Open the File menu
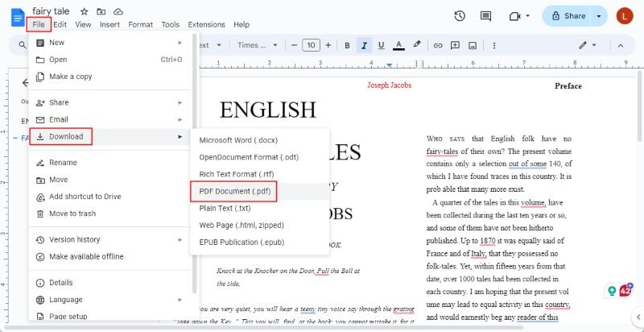This screenshot has width=644, height=332. tap(39, 25)
